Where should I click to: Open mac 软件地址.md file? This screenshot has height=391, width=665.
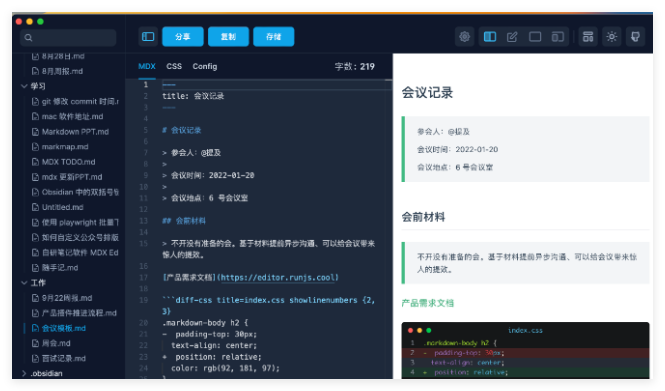pyautogui.click(x=68, y=116)
